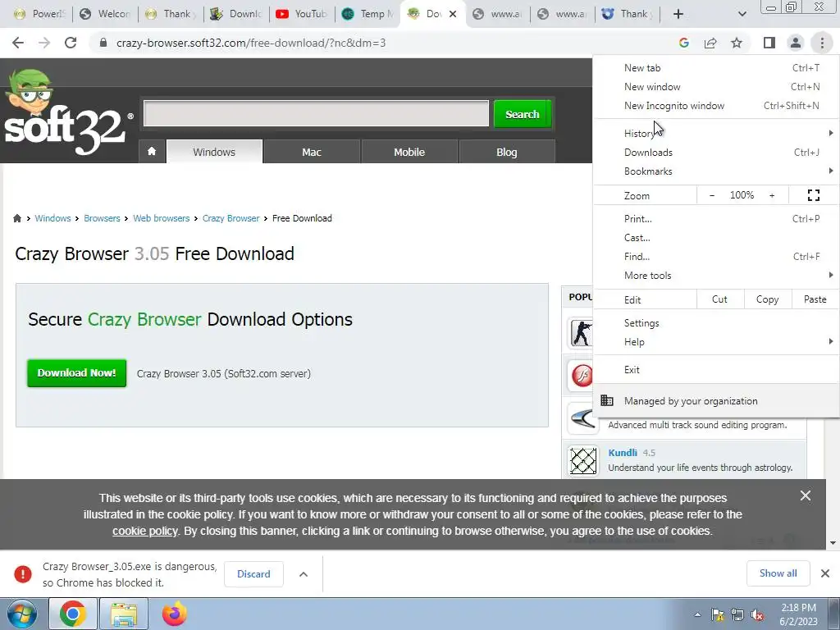840x630 pixels.
Task: Share this page using the share icon
Action: (x=710, y=43)
